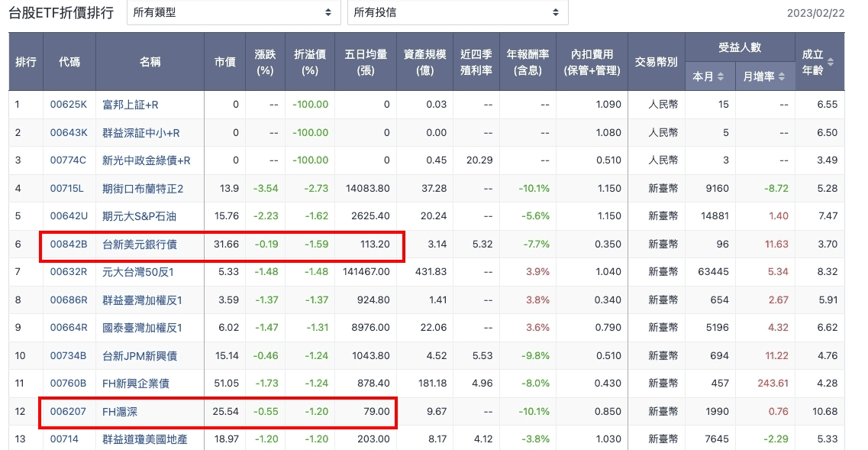This screenshot has height=450, width=868.
Task: Sort by 成立年齡 column arrows
Action: coord(830,62)
